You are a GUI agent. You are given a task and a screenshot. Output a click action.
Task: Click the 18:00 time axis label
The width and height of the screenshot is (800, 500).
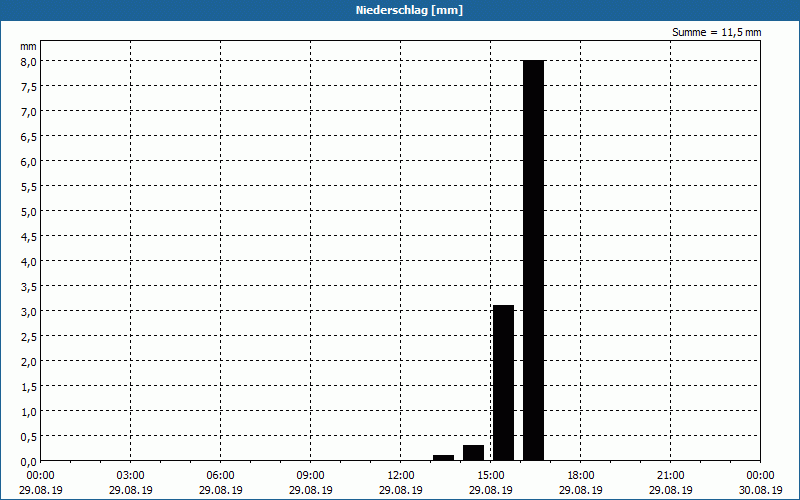coord(581,475)
